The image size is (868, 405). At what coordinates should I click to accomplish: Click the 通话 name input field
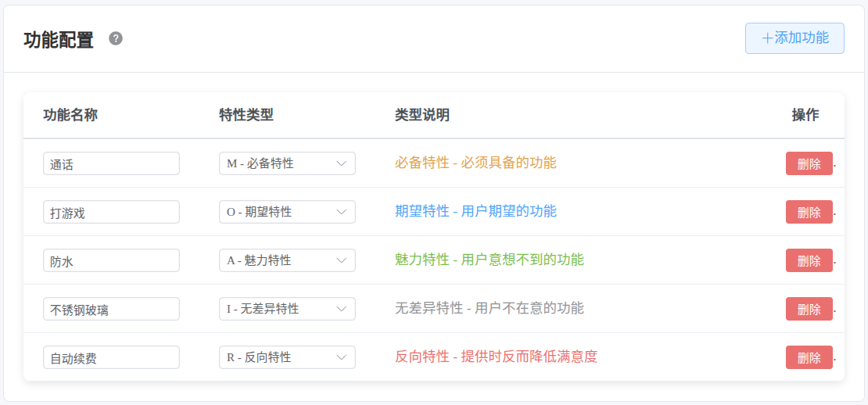(111, 163)
